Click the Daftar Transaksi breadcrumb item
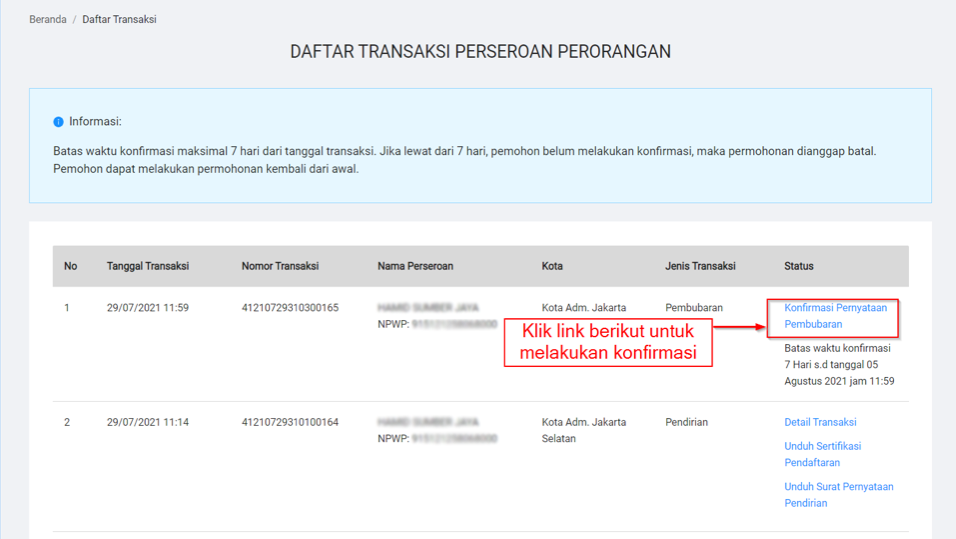 point(119,19)
